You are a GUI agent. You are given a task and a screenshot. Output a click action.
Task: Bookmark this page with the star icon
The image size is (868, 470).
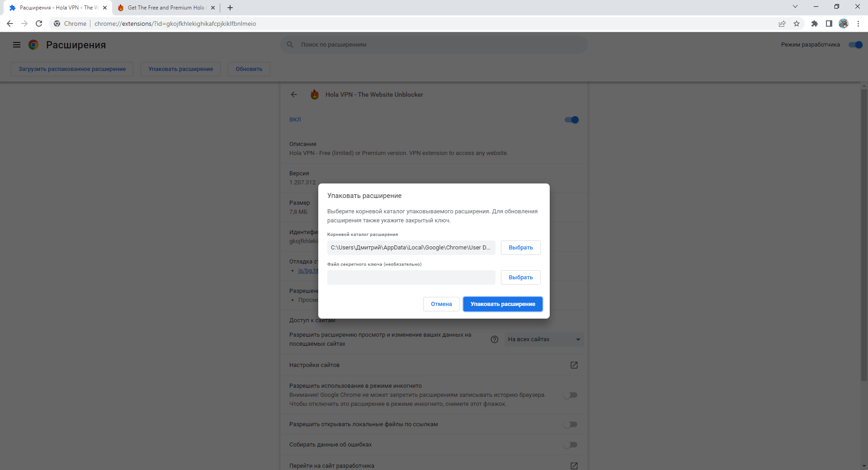coord(797,23)
